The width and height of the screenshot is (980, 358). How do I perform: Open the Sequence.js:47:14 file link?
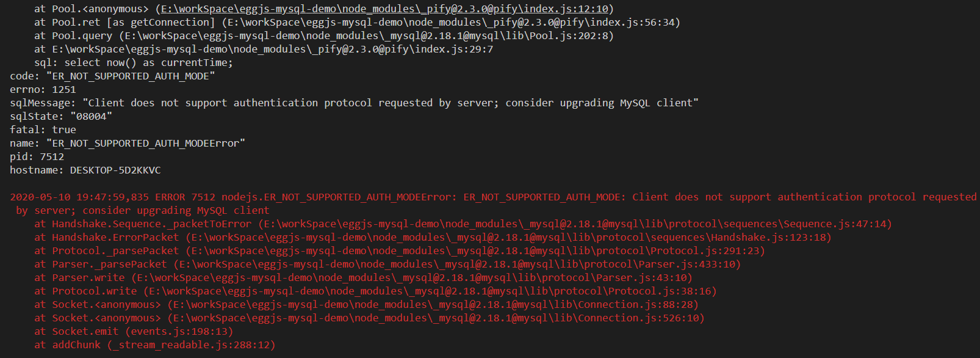click(575, 224)
